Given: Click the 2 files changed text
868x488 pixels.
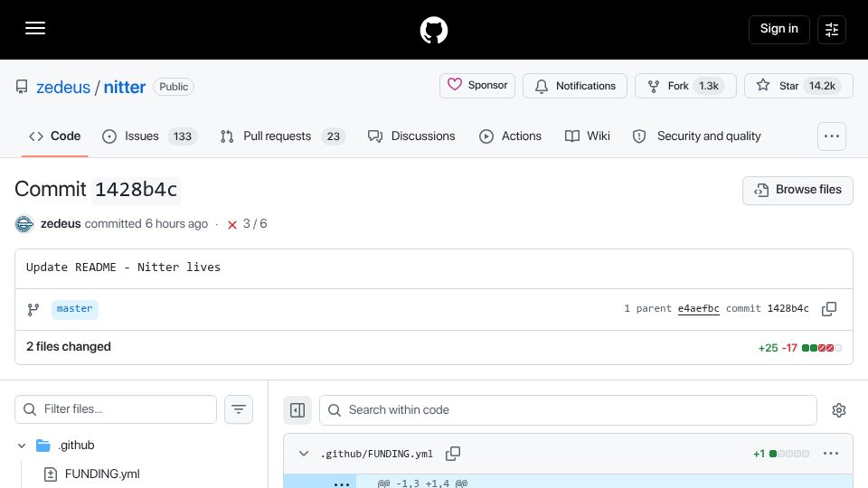Looking at the screenshot, I should 69,347.
